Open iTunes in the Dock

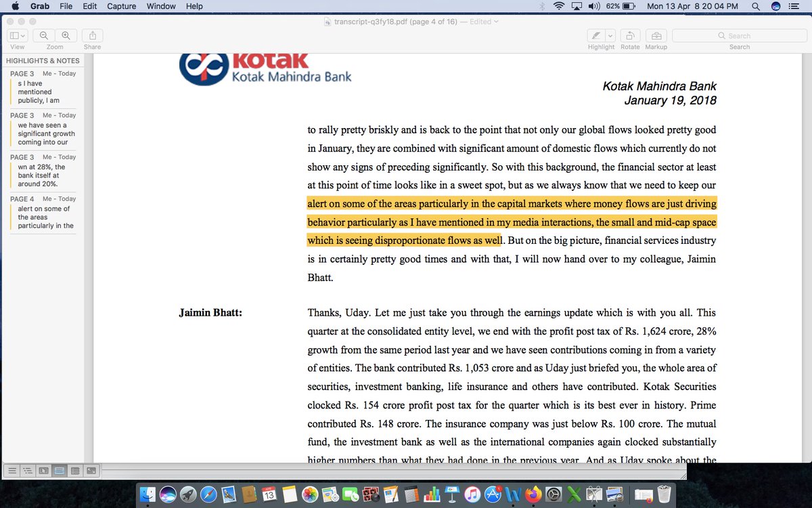[472, 494]
